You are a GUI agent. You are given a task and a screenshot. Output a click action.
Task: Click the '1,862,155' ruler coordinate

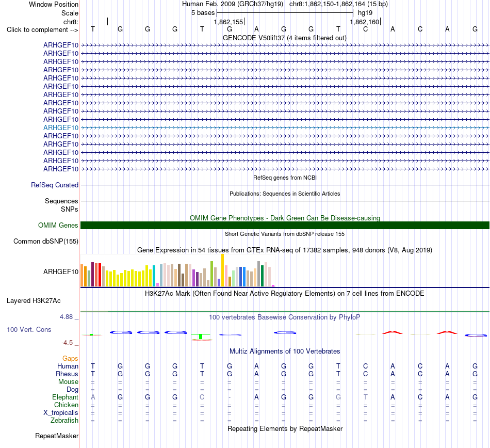[x=228, y=22]
